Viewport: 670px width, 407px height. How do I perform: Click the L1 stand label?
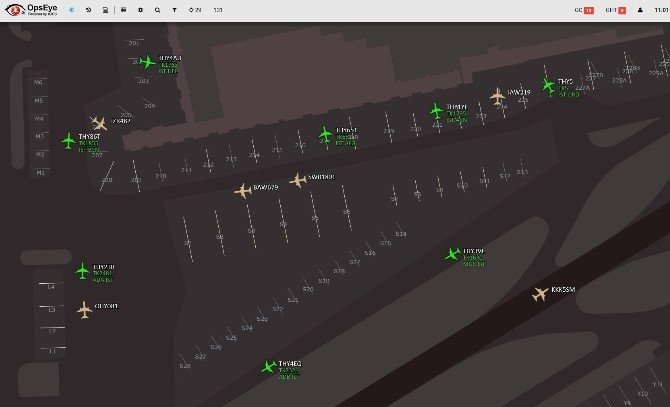52,351
